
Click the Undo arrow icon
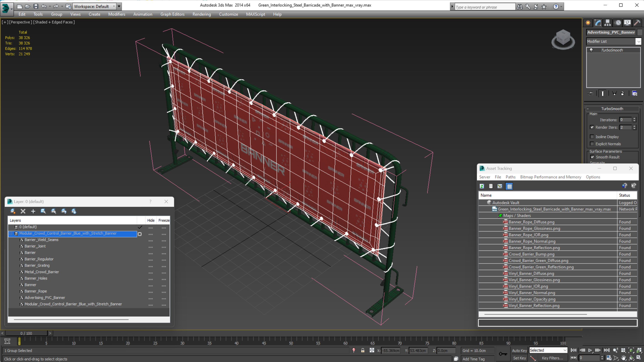click(x=44, y=6)
